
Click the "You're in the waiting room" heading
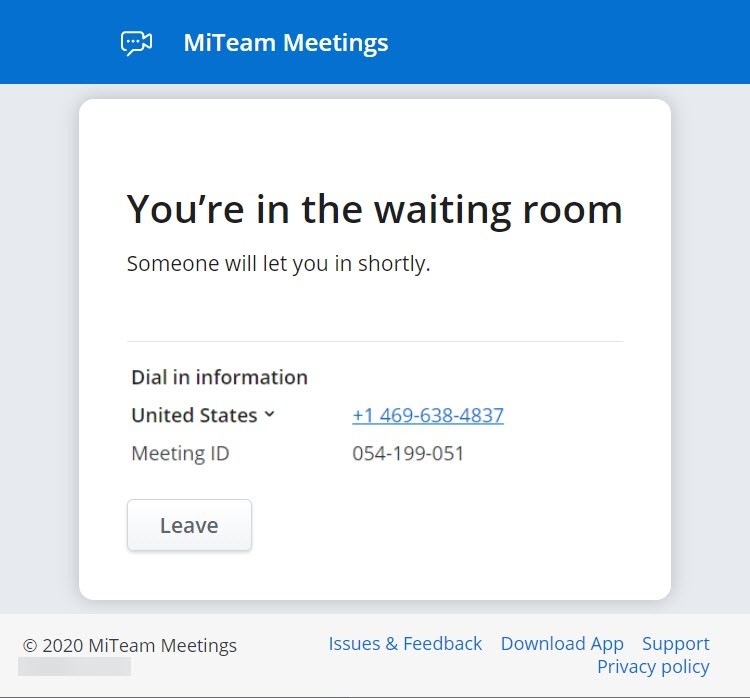[x=374, y=210]
